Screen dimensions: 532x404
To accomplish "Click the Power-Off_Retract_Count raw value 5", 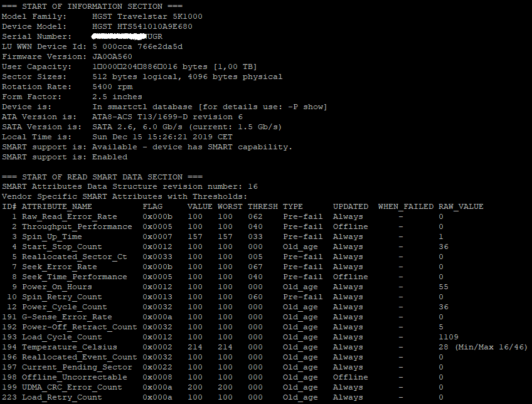I will (441, 327).
